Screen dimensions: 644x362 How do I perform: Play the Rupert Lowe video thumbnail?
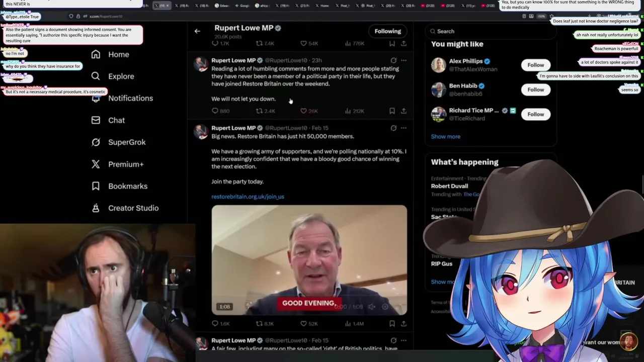309,260
